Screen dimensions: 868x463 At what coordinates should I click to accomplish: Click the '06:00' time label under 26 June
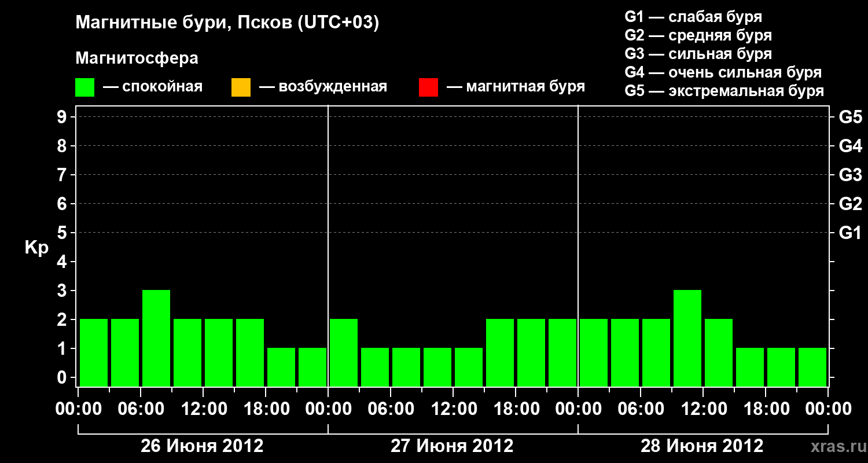tap(141, 410)
